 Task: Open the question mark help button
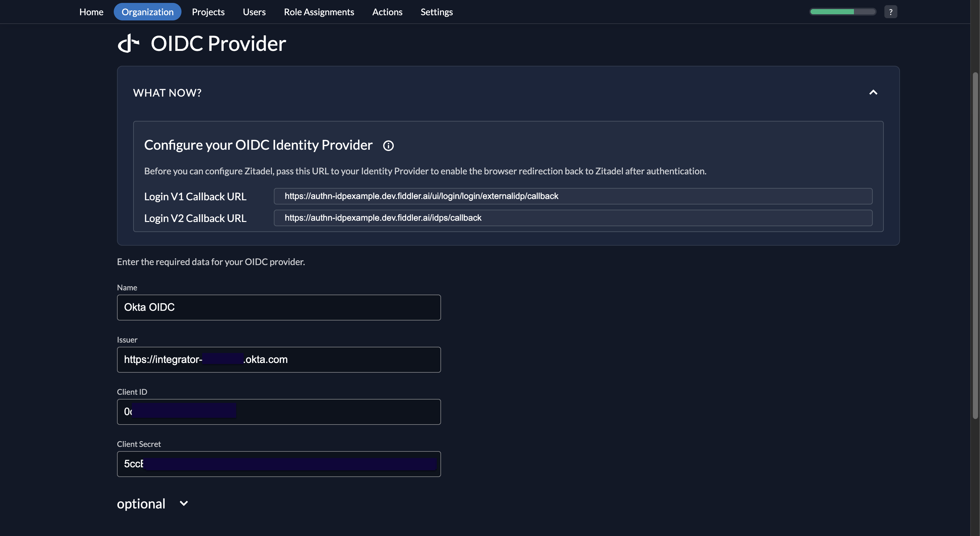pyautogui.click(x=891, y=12)
